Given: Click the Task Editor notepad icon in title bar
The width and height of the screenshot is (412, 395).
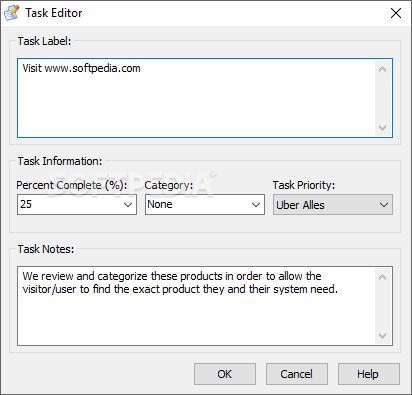Looking at the screenshot, I should click(12, 13).
